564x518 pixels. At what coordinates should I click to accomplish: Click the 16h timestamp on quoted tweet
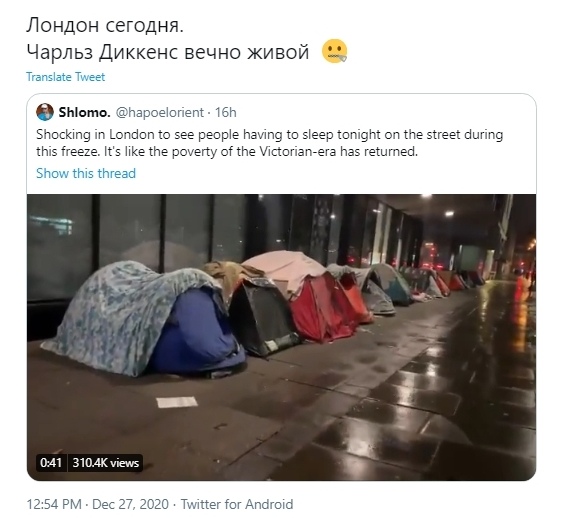point(226,113)
